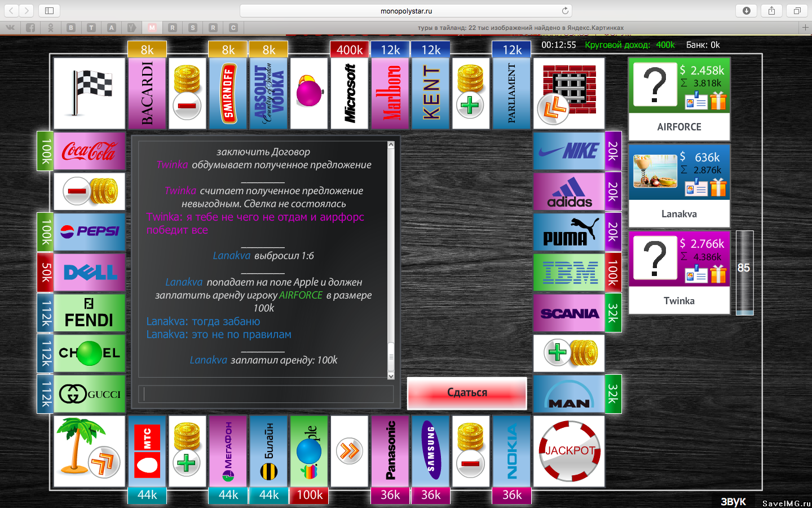Click the Банк: 0k label
812x508 pixels.
[703, 45]
